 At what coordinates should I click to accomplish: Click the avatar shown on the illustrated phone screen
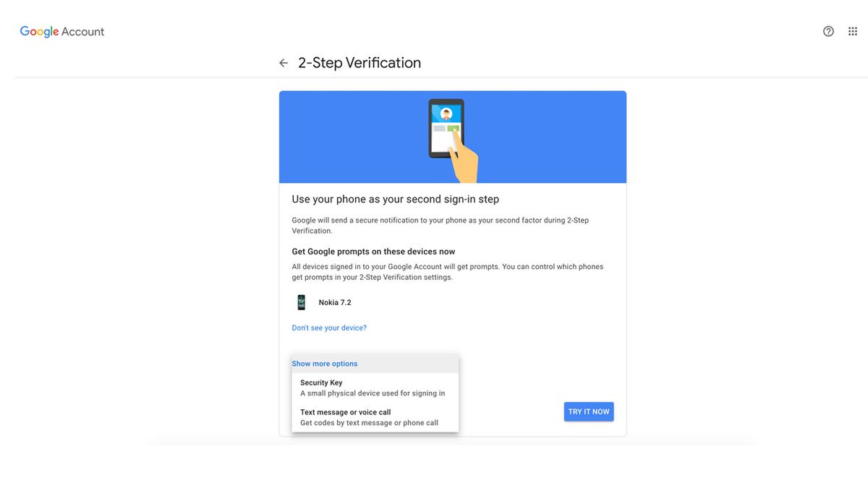(x=447, y=113)
